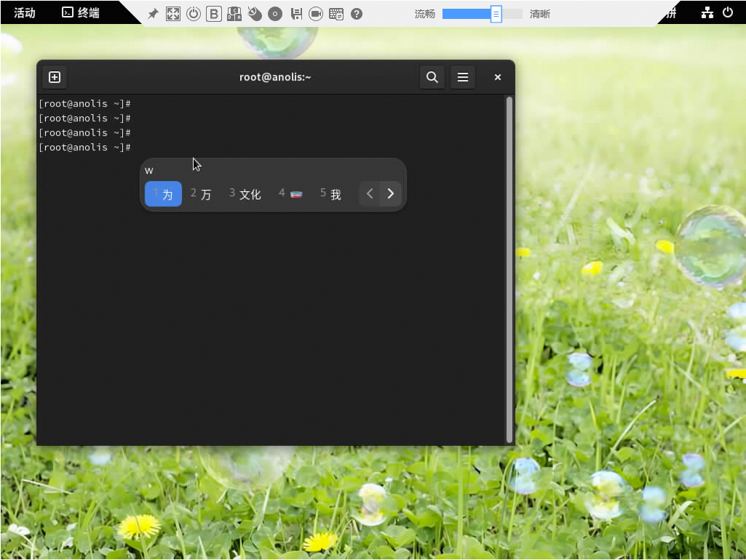Image resolution: width=746 pixels, height=560 pixels.
Task: Open search in the terminal window
Action: pos(432,77)
